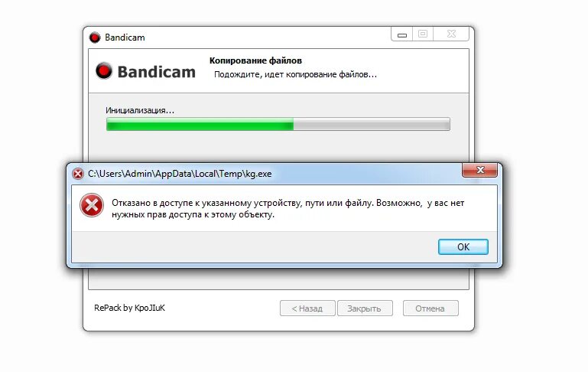Click OK in the error dialog
588x372 pixels.
[x=463, y=247]
